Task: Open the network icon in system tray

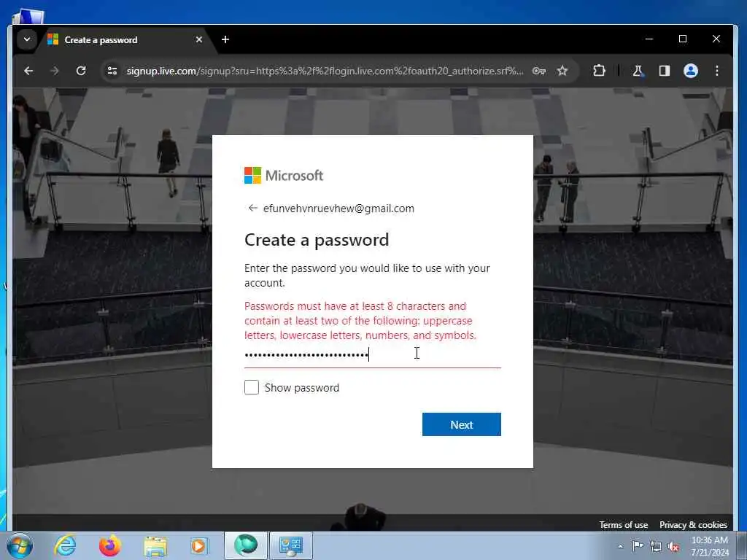Action: click(x=656, y=546)
